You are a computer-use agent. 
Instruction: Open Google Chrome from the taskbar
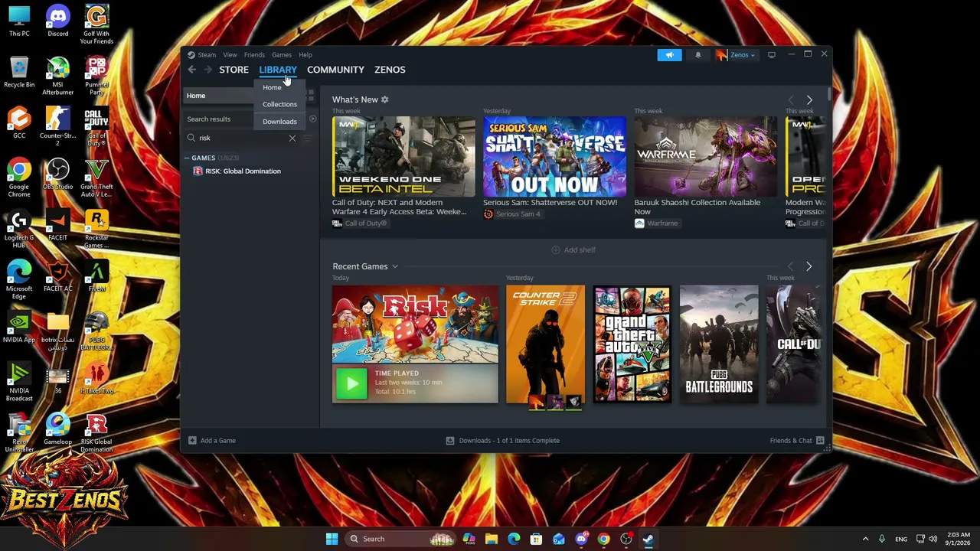603,539
